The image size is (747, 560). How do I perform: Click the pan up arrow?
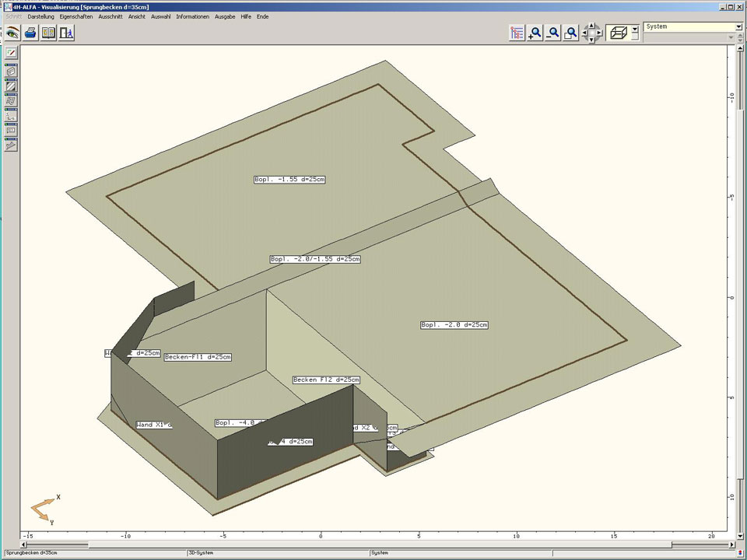[x=591, y=26]
